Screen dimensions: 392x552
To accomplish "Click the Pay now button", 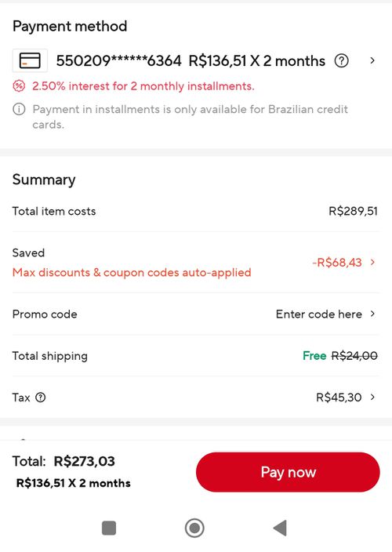I will 288,472.
